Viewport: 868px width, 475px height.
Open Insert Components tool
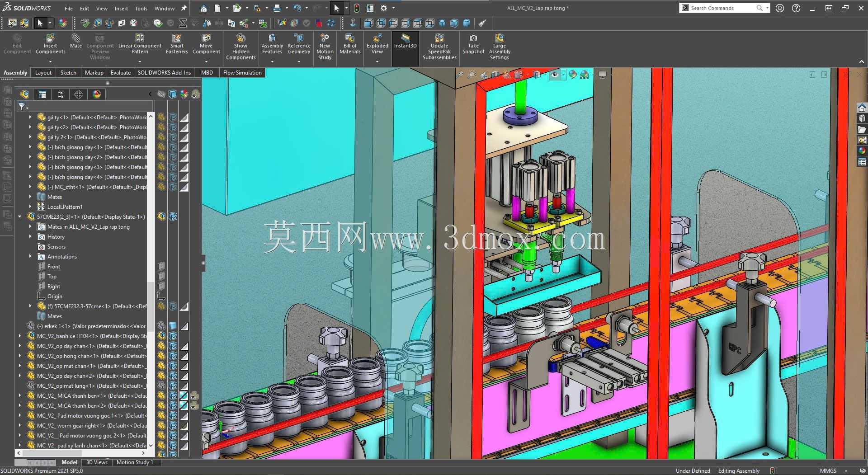(x=51, y=43)
